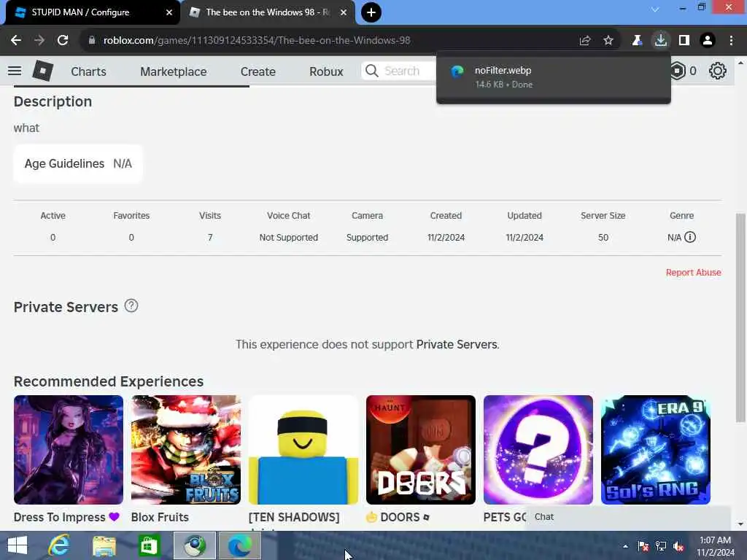This screenshot has height=560, width=747.
Task: Open the Dress To Impress thumbnail
Action: [69, 449]
